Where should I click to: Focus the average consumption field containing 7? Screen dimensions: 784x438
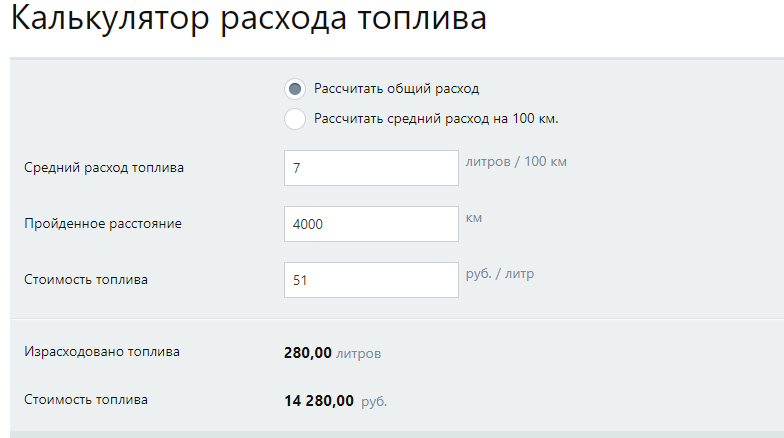(371, 168)
